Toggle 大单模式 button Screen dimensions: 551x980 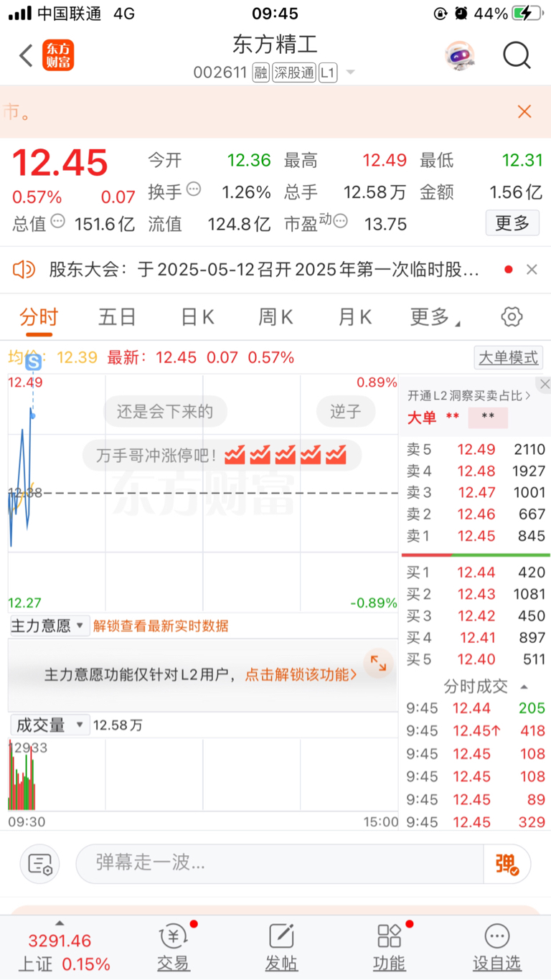point(508,357)
